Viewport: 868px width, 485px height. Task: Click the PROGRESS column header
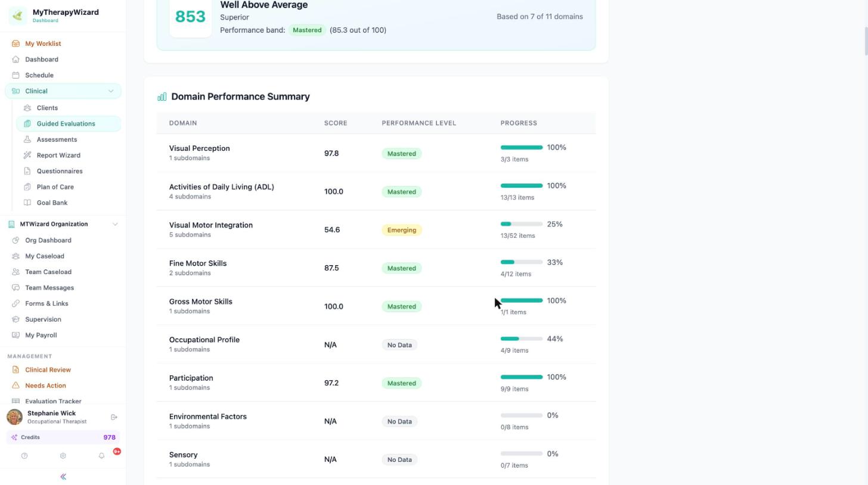(519, 123)
